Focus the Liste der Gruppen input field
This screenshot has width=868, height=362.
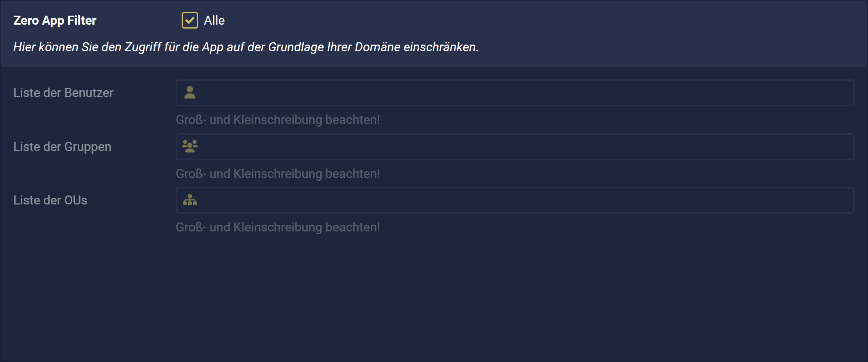(515, 147)
